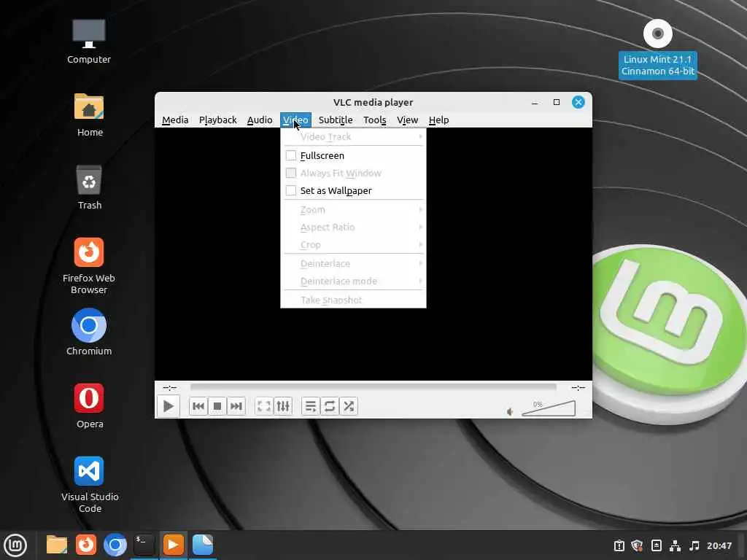Click the remaining time label on the right
The width and height of the screenshot is (747, 560).
click(x=578, y=388)
